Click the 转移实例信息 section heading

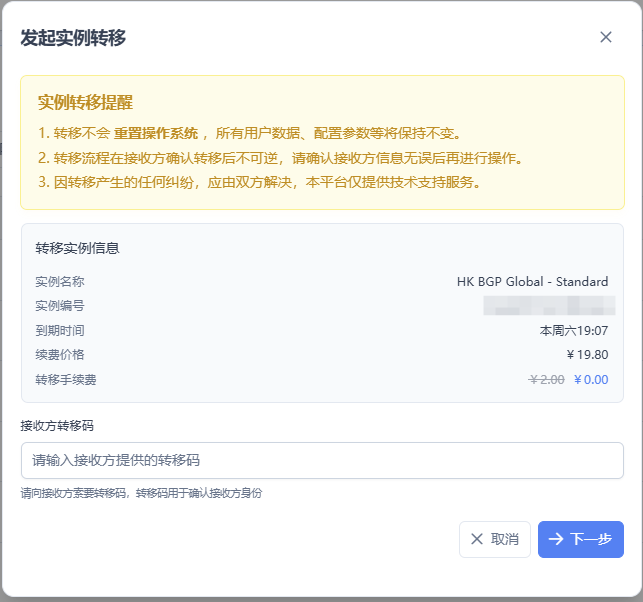(77, 248)
